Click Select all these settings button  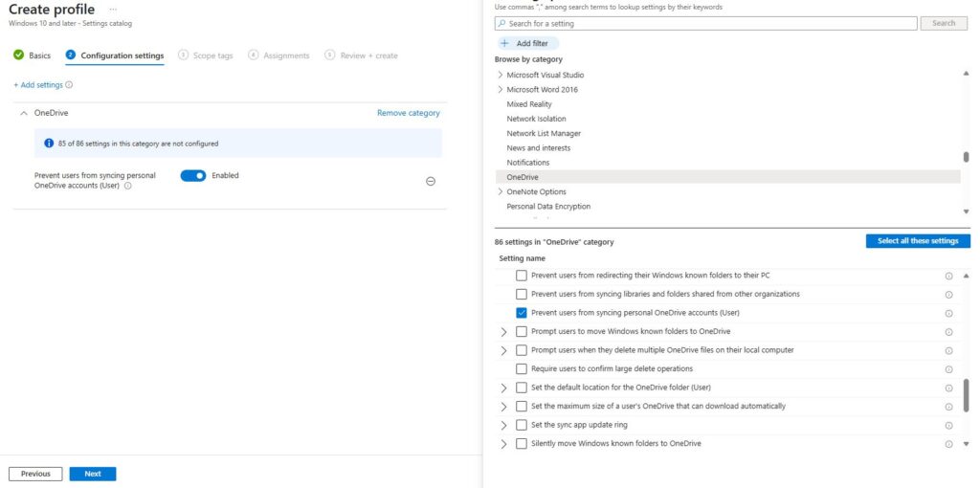click(x=918, y=241)
